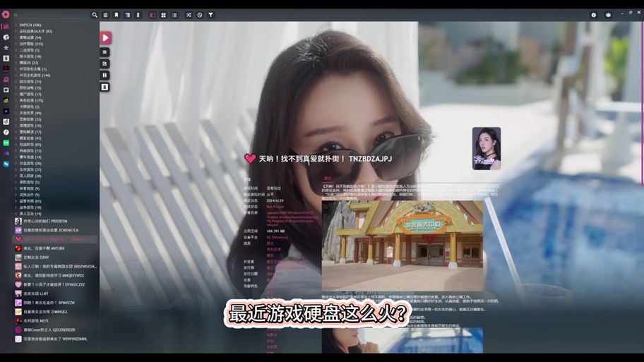Screen dimensions: 644x362
Task: Select the pink highlighted detail view mode
Action: 153,15
